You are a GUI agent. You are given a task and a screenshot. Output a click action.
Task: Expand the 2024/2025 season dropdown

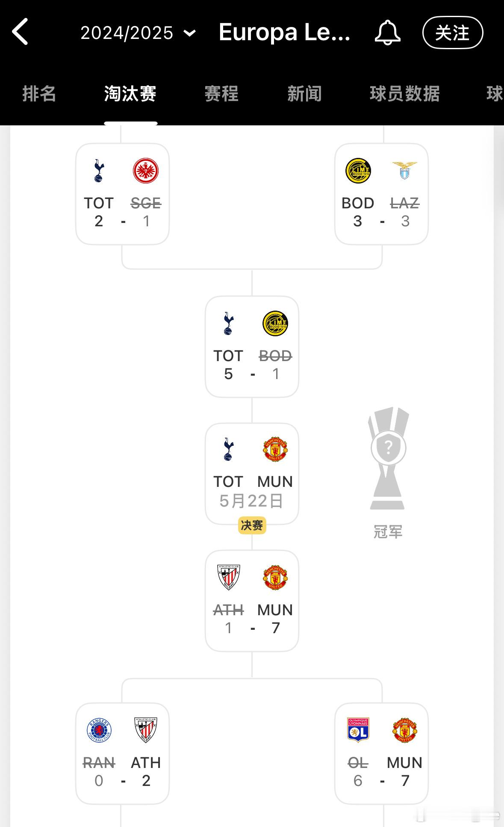point(138,33)
